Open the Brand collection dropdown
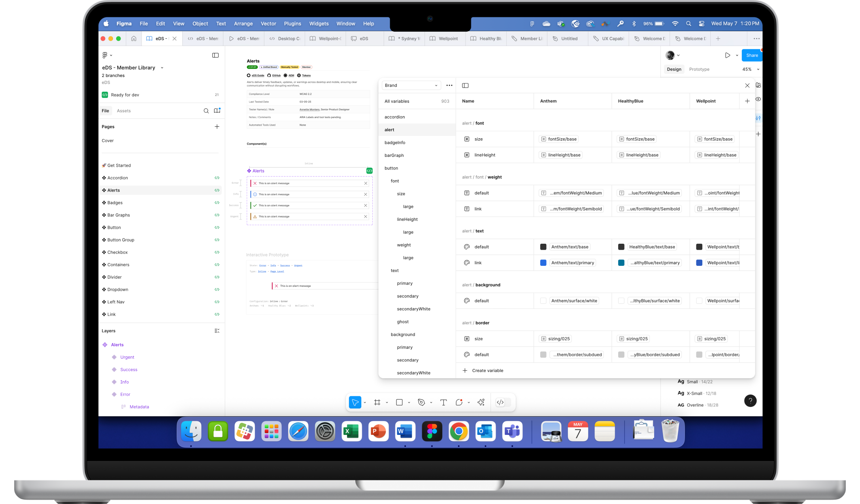The image size is (860, 504). 411,85
